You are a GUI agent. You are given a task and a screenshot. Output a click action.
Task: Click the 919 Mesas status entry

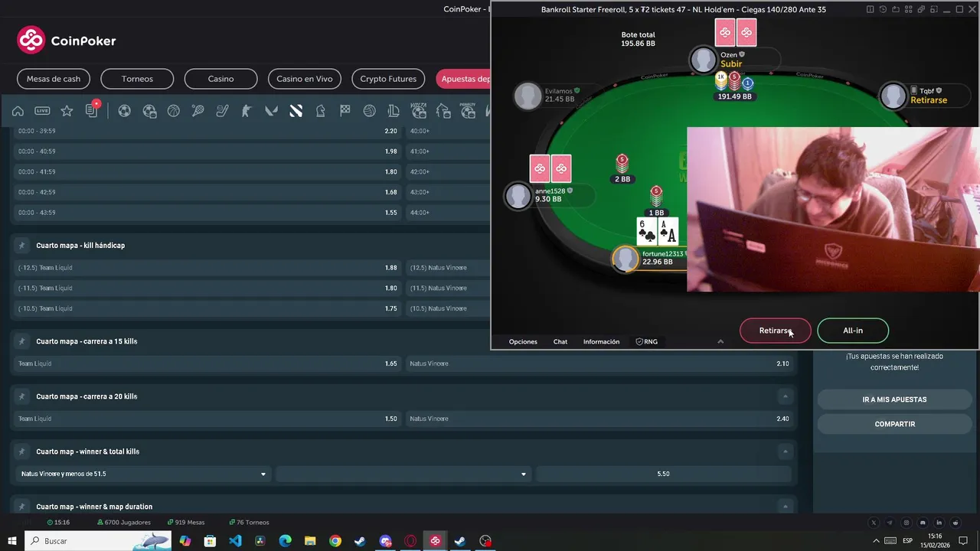coord(185,522)
